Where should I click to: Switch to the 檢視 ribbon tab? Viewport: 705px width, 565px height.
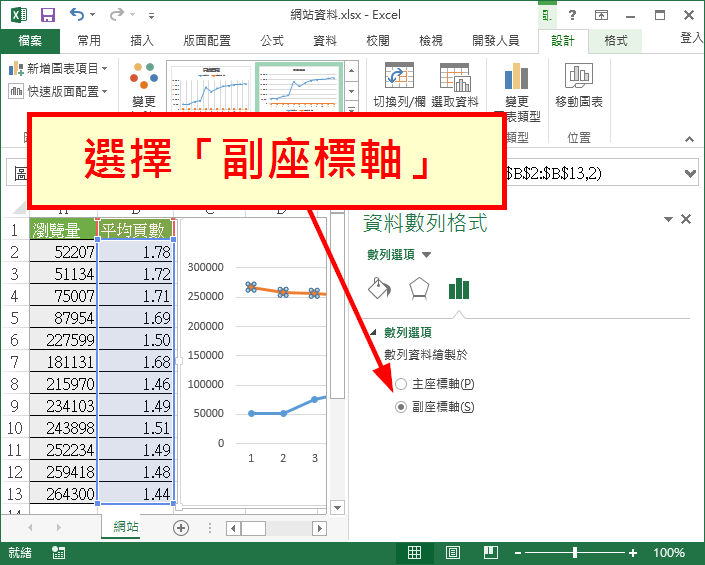pos(431,41)
